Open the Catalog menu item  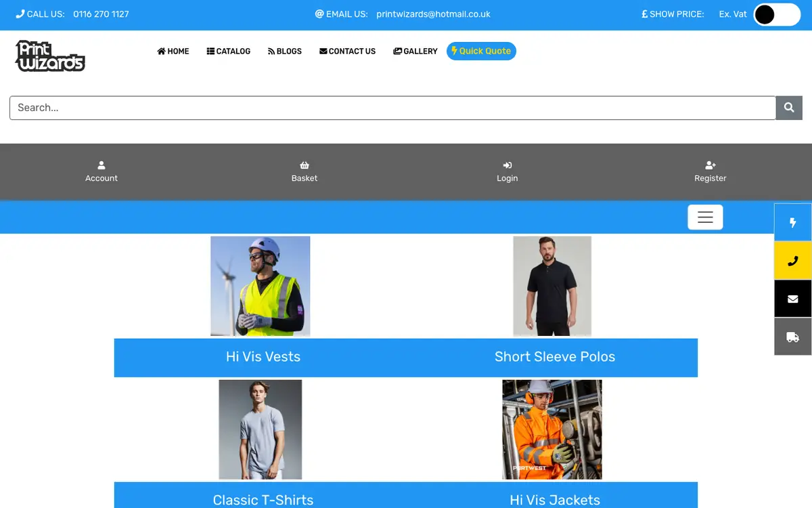click(x=229, y=51)
